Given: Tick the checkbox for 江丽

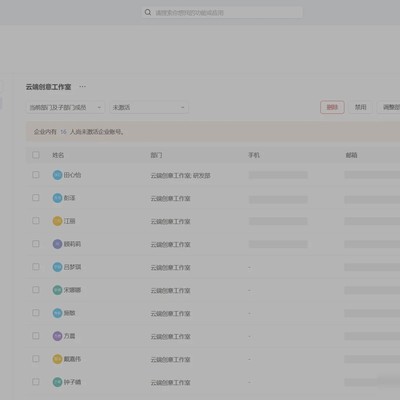Looking at the screenshot, I should (36, 221).
